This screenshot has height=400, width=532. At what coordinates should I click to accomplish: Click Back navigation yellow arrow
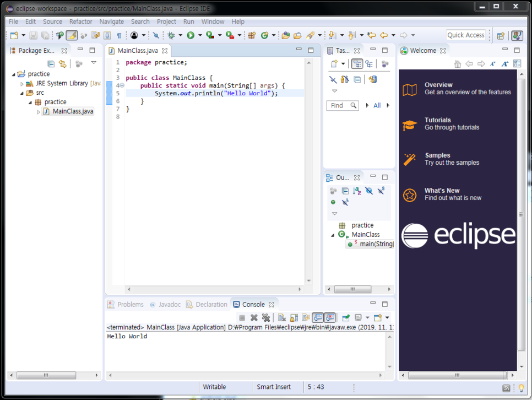[x=384, y=35]
